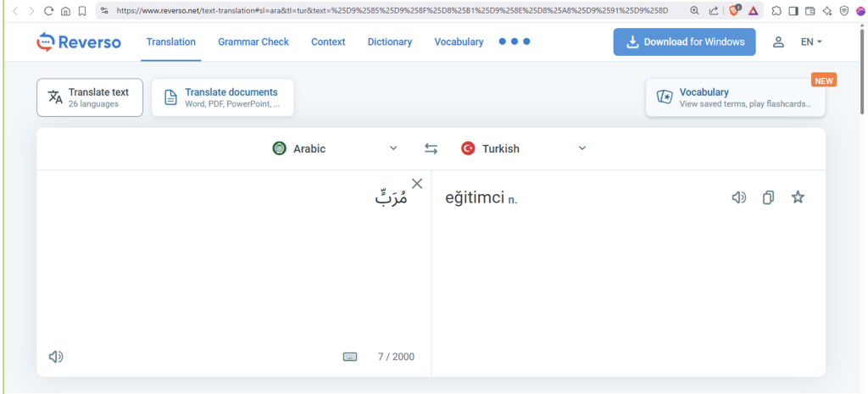Image resolution: width=868 pixels, height=394 pixels.
Task: Reload the page in browser
Action: [x=48, y=11]
